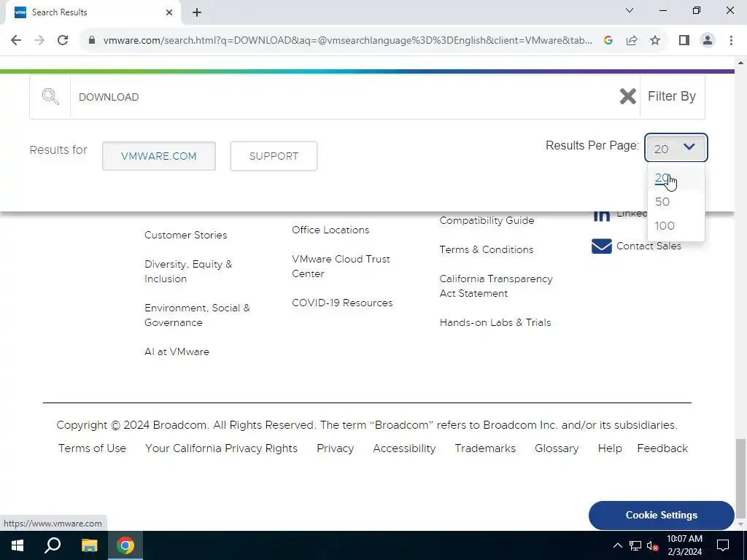
Task: Choose 50 results per page
Action: [x=662, y=202]
